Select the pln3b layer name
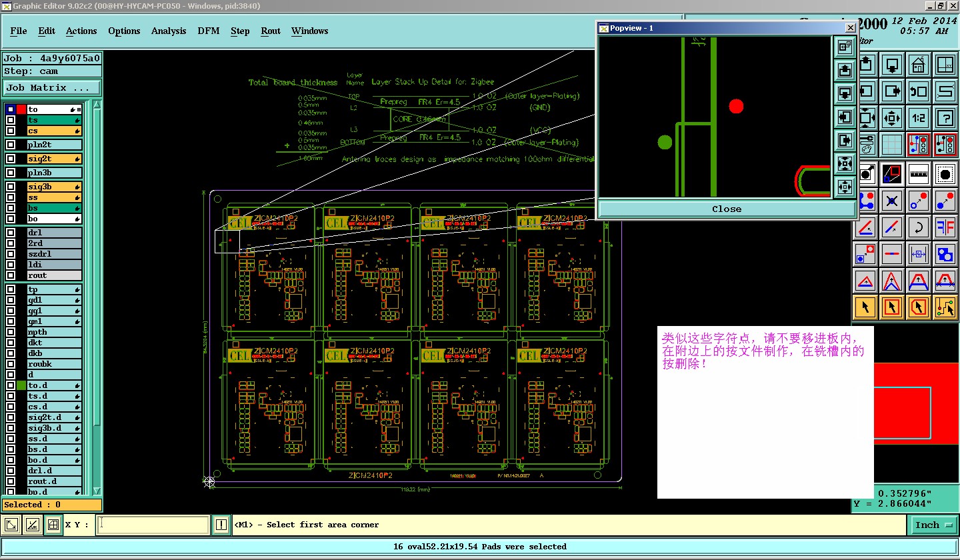The width and height of the screenshot is (960, 560). [x=55, y=173]
